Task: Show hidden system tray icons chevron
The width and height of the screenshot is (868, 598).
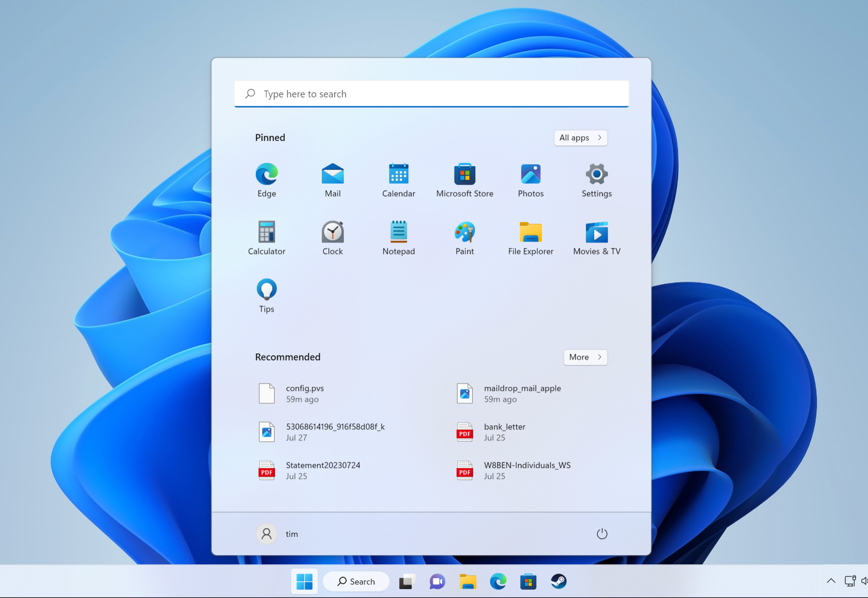Action: point(831,581)
